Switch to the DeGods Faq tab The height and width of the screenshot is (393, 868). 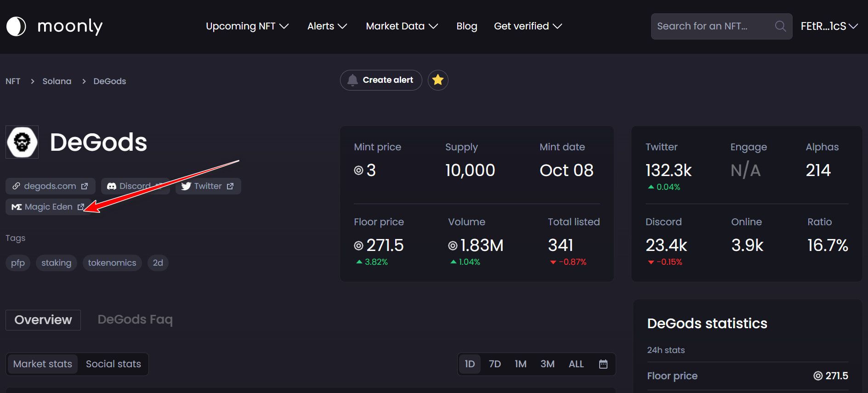click(135, 319)
